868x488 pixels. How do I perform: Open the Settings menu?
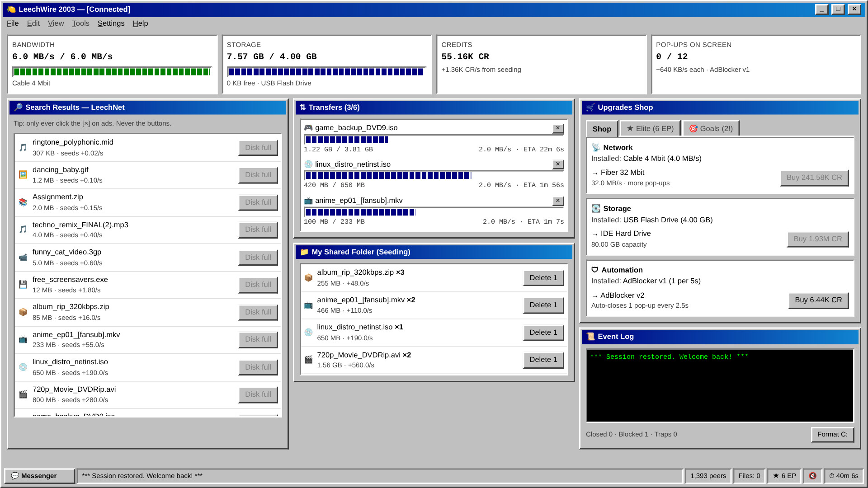click(111, 23)
